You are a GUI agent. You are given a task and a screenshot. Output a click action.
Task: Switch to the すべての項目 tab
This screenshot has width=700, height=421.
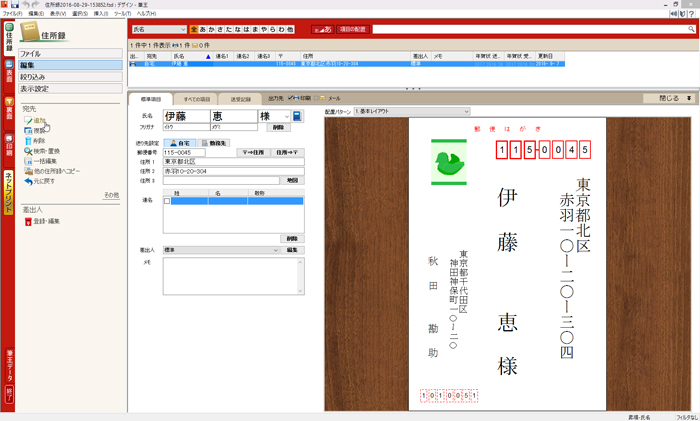point(197,99)
